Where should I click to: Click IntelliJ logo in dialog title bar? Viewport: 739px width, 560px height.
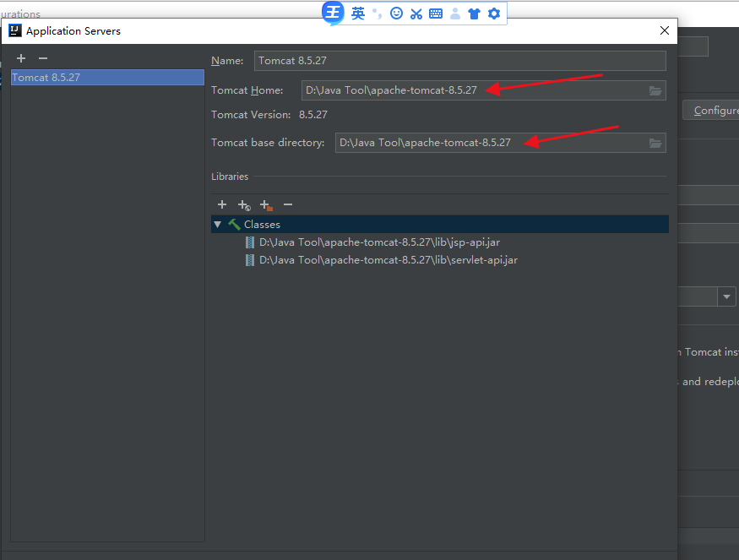click(x=15, y=30)
